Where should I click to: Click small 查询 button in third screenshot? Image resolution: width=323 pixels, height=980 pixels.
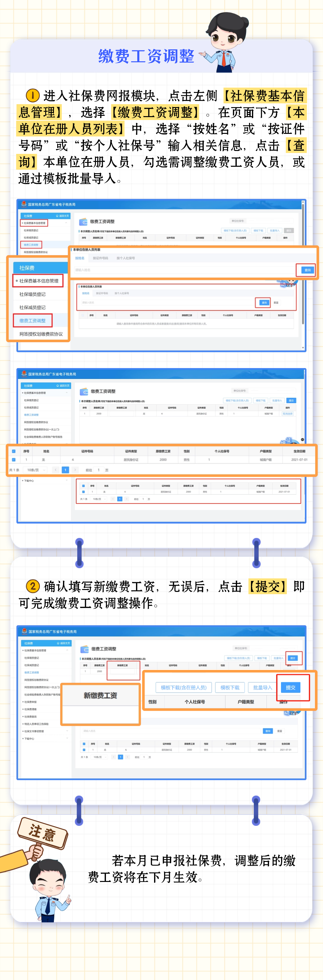268,731
